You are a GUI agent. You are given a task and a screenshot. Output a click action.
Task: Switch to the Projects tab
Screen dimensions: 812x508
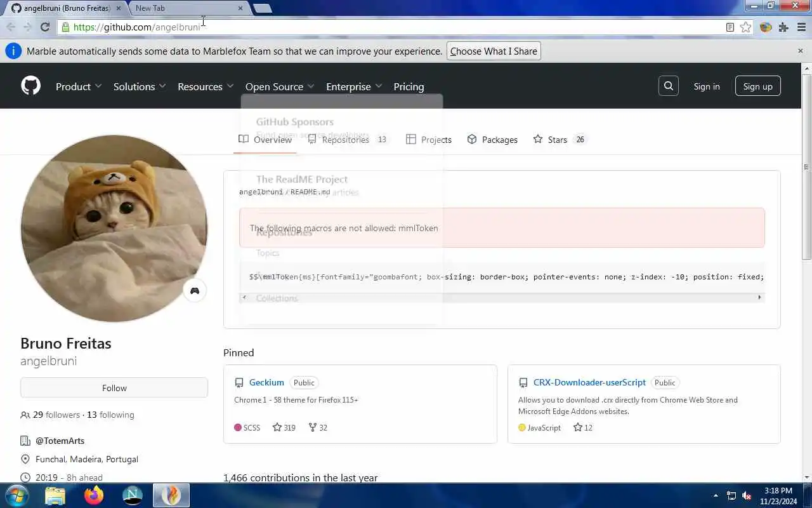pos(429,140)
